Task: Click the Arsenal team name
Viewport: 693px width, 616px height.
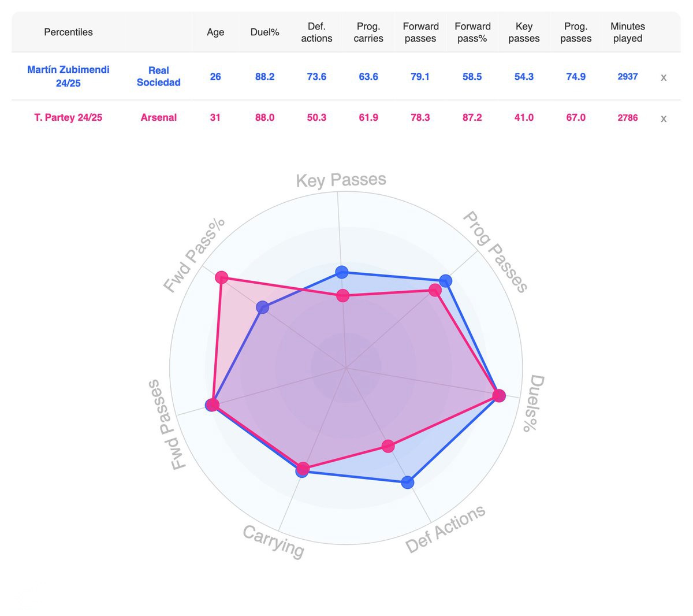Action: pos(158,117)
